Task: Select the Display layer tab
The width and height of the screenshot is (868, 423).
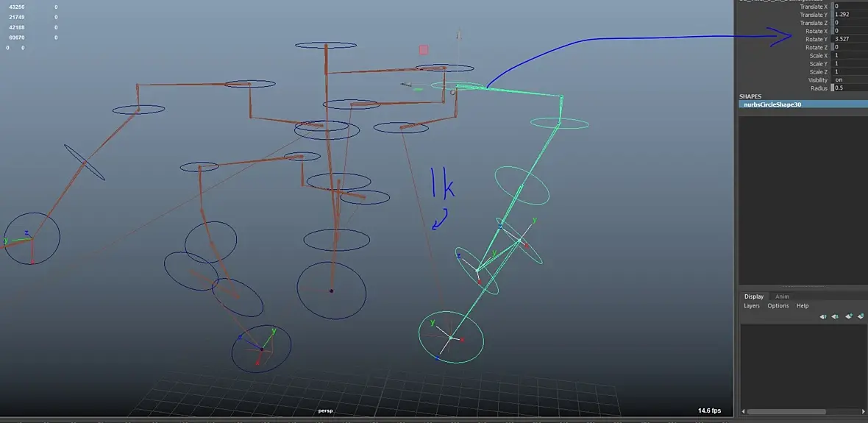Action: (x=753, y=296)
